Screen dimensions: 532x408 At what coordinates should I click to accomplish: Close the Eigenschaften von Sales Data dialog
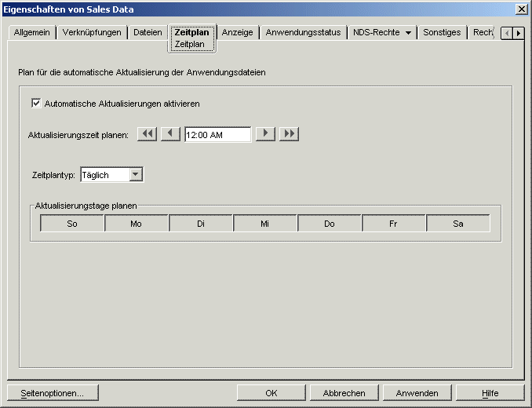(x=521, y=9)
